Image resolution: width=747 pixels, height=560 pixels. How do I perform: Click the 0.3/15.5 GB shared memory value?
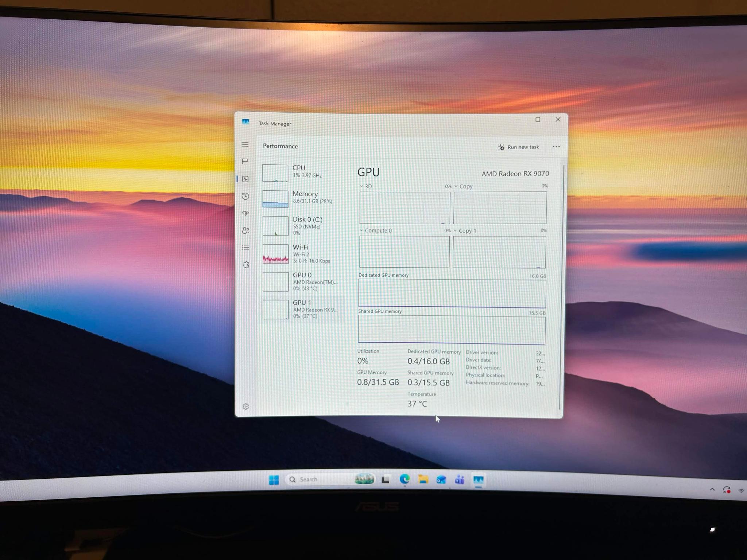(x=429, y=382)
